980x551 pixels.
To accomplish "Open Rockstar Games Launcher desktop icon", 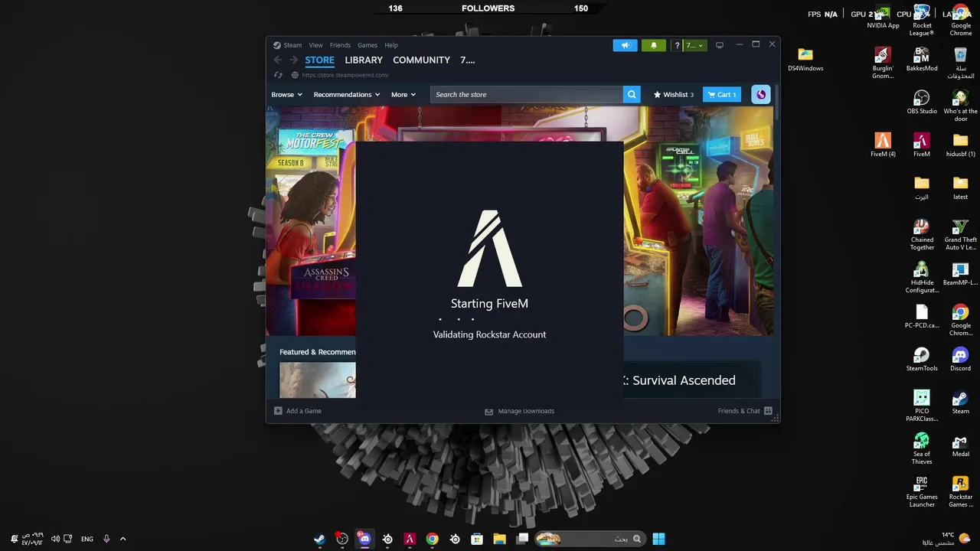I will pyautogui.click(x=960, y=491).
